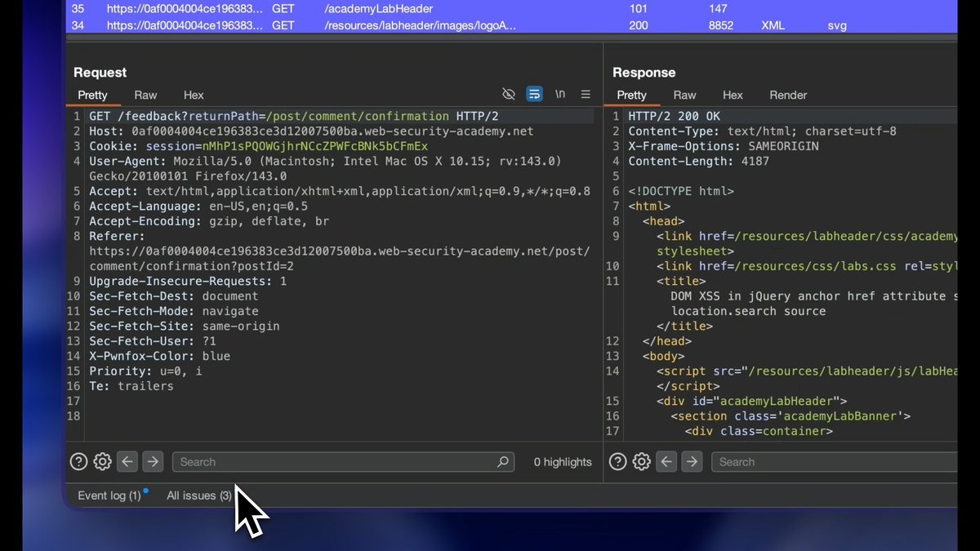Switch to the Raw tab in Request
The height and width of the screenshot is (551, 980).
(x=145, y=95)
